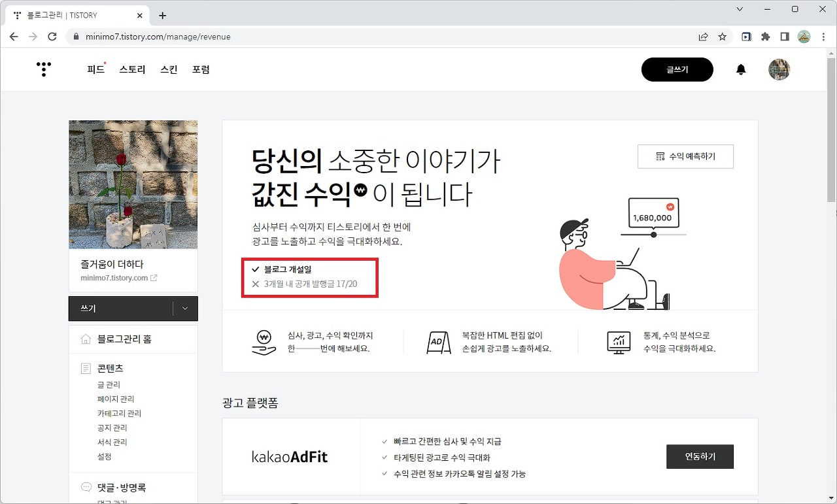837x504 pixels.
Task: Click the 수익 예측하기 button
Action: click(685, 156)
